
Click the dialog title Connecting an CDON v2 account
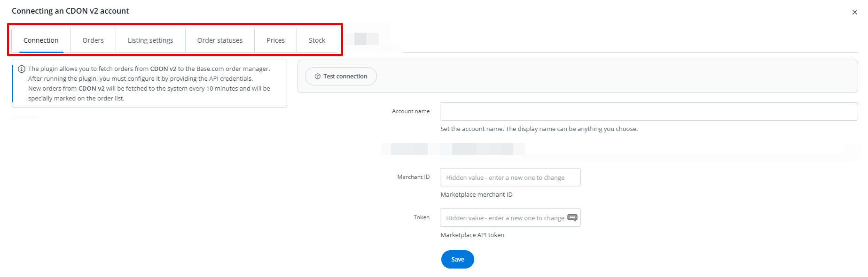pyautogui.click(x=70, y=11)
